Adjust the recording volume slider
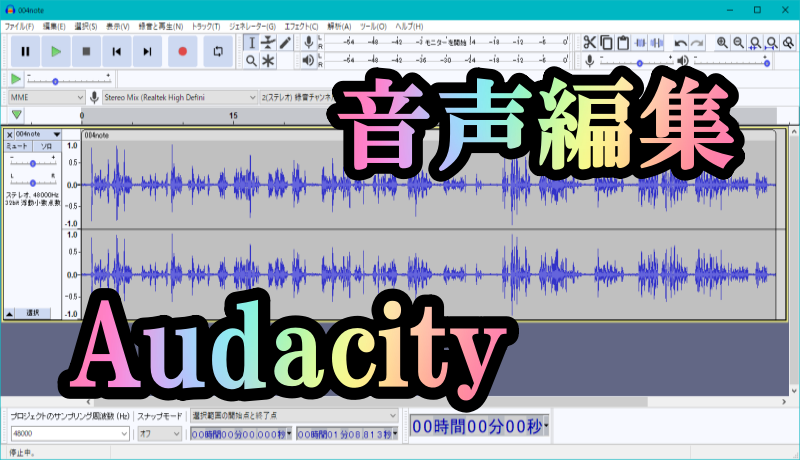Screen dimensions: 800x460 coord(636,62)
